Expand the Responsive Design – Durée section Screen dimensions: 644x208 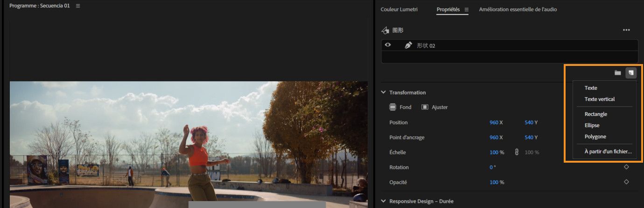[384, 201]
